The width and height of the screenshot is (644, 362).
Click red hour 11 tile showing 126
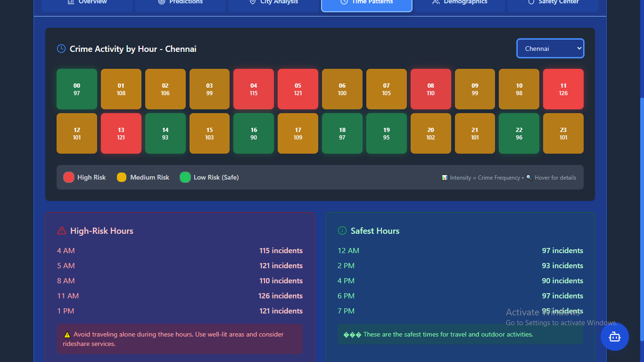coord(563,89)
